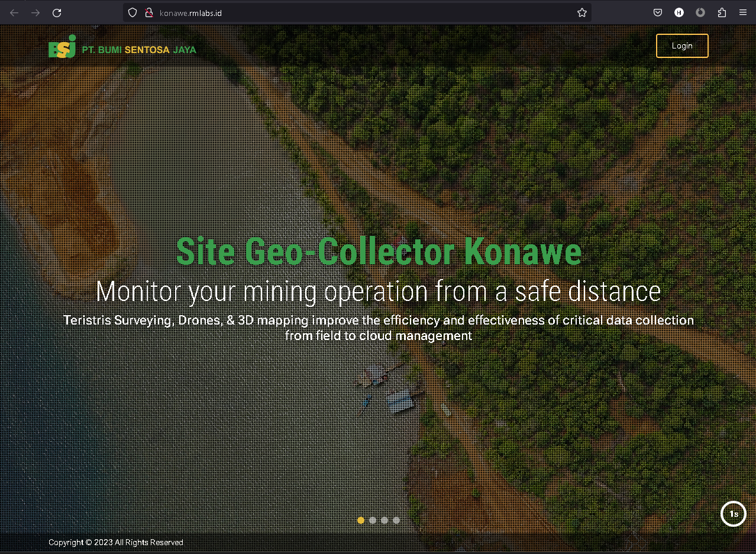Switch to the second carousel slide dot
This screenshot has height=554, width=756.
373,520
